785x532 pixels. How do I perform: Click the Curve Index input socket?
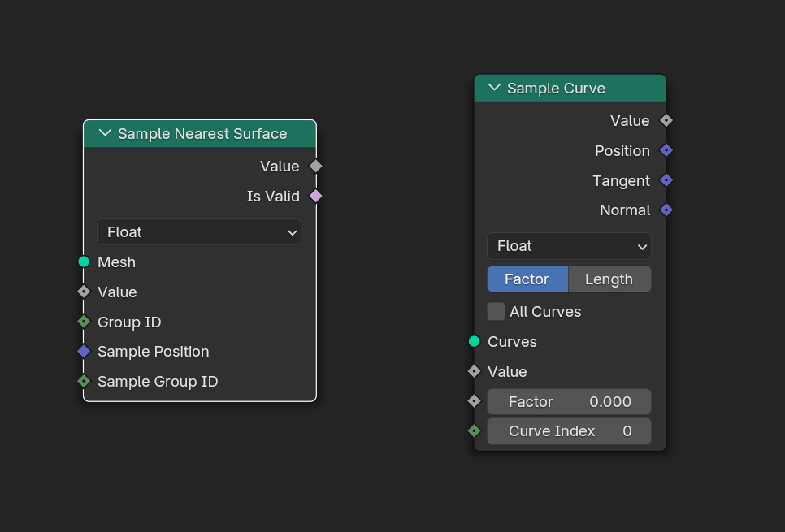pos(474,431)
